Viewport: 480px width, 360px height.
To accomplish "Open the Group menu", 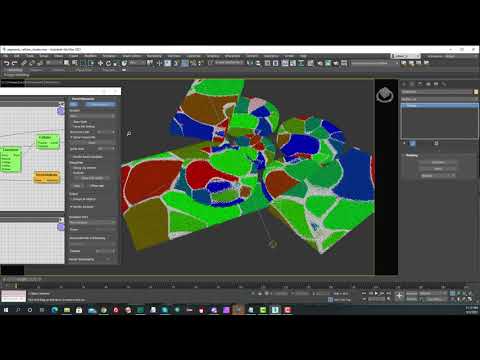I will click(x=44, y=56).
